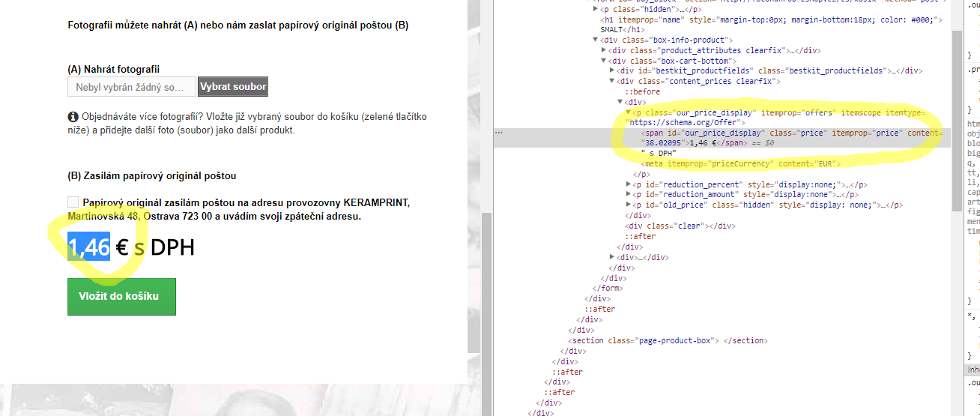This screenshot has width=980, height=416.
Task: Click the 'Vložit do košíku' green button
Action: (121, 296)
